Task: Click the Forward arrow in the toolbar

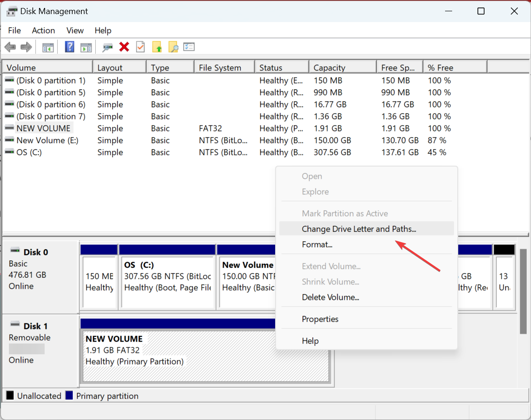Action: click(x=26, y=47)
